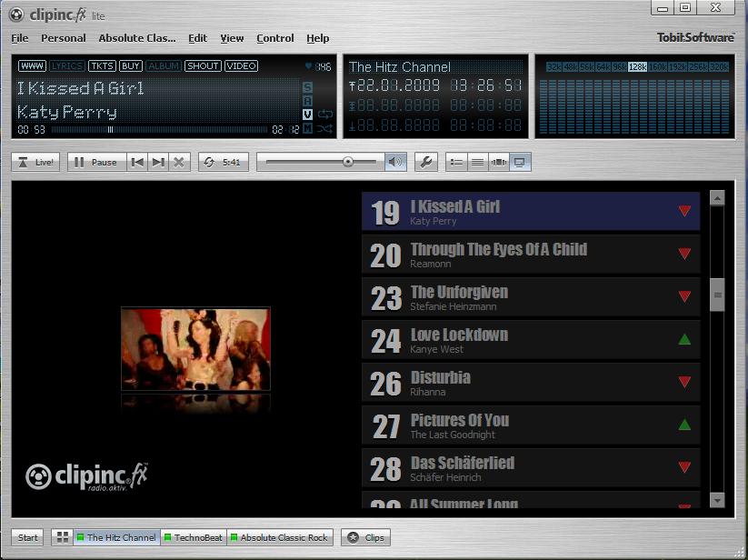Toggle the highlighted V indicator
This screenshot has height=560, width=748.
pyautogui.click(x=308, y=115)
